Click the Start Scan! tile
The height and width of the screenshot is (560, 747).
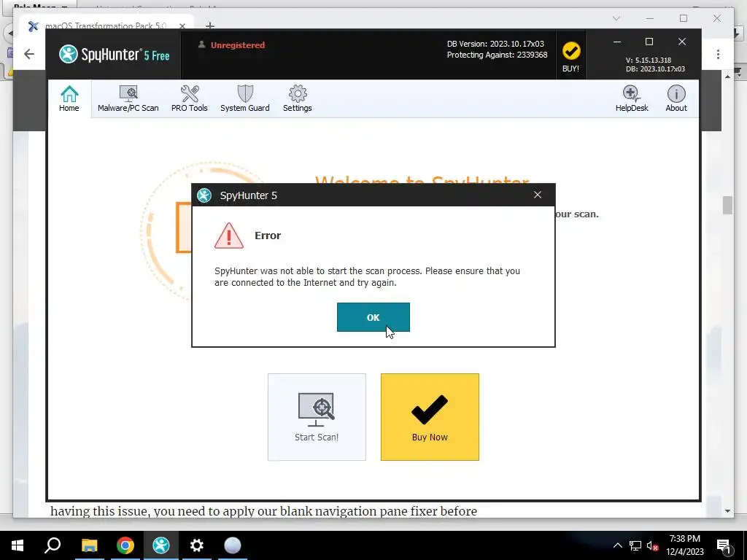tap(317, 416)
